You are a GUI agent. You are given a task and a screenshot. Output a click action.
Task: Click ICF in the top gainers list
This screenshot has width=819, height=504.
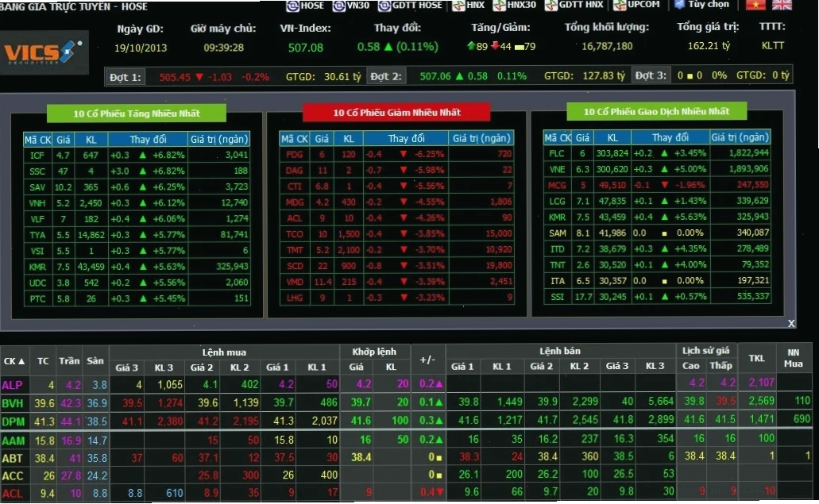point(37,156)
